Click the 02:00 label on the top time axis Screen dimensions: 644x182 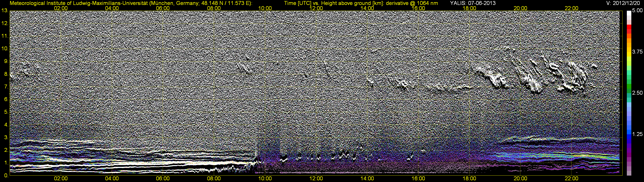pyautogui.click(x=61, y=8)
